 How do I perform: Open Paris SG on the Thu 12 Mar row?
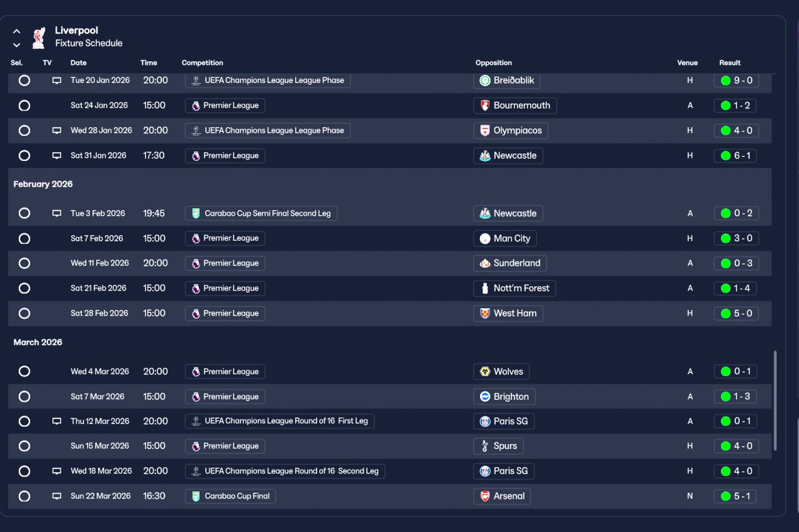(504, 421)
